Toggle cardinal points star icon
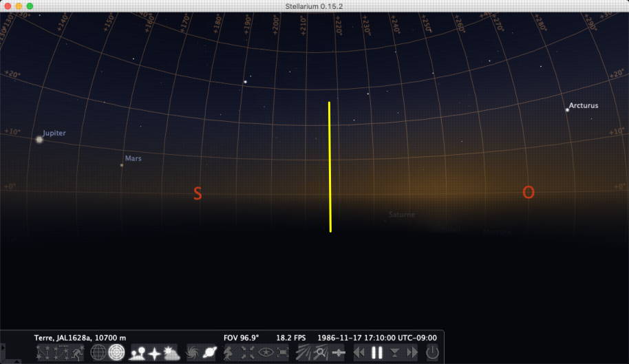Image resolution: width=629 pixels, height=364 pixels. coord(153,353)
